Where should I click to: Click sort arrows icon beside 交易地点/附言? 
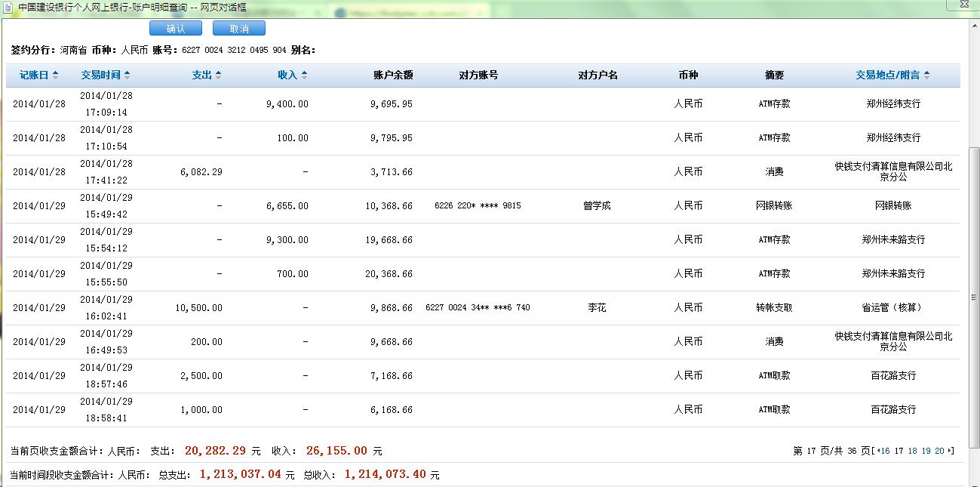coord(926,76)
